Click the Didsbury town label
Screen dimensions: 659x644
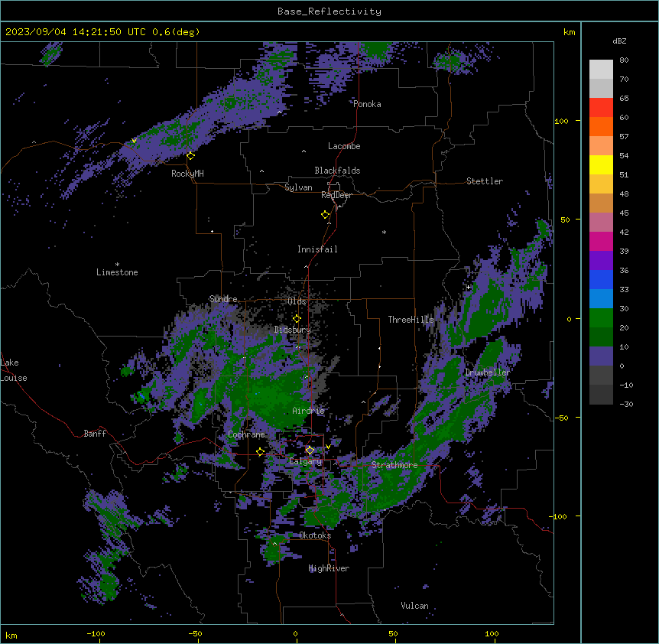293,330
